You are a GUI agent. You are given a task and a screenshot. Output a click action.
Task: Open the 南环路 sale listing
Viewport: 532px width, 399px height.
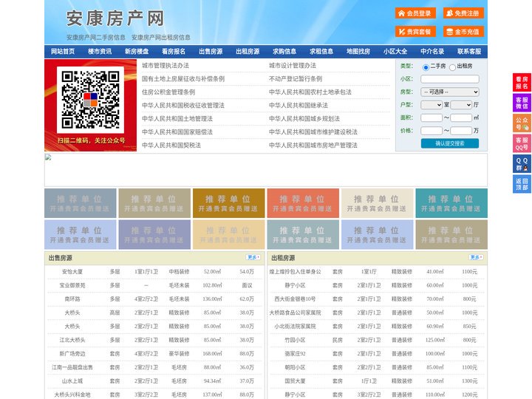click(72, 299)
